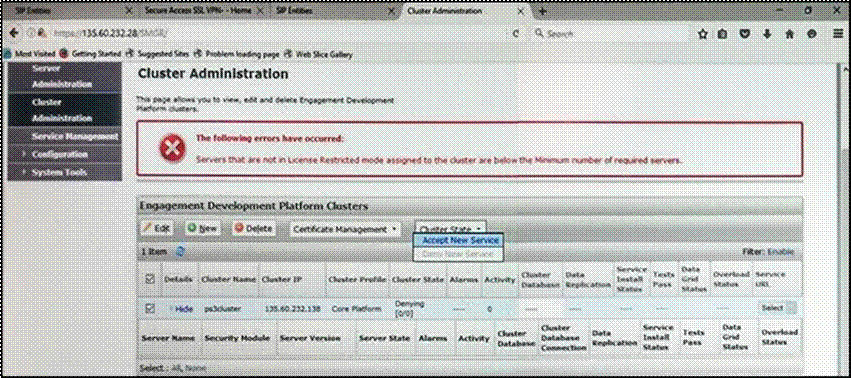The image size is (851, 378).
Task: Click the red error X icon
Action: [x=172, y=149]
